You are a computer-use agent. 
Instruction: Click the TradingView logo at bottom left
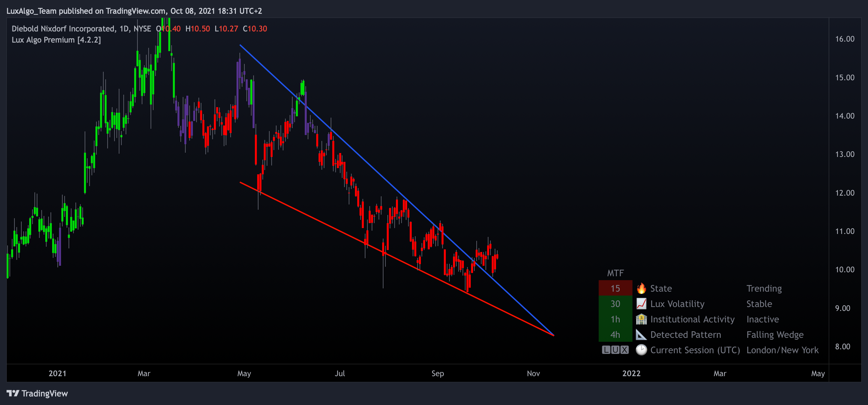(37, 394)
